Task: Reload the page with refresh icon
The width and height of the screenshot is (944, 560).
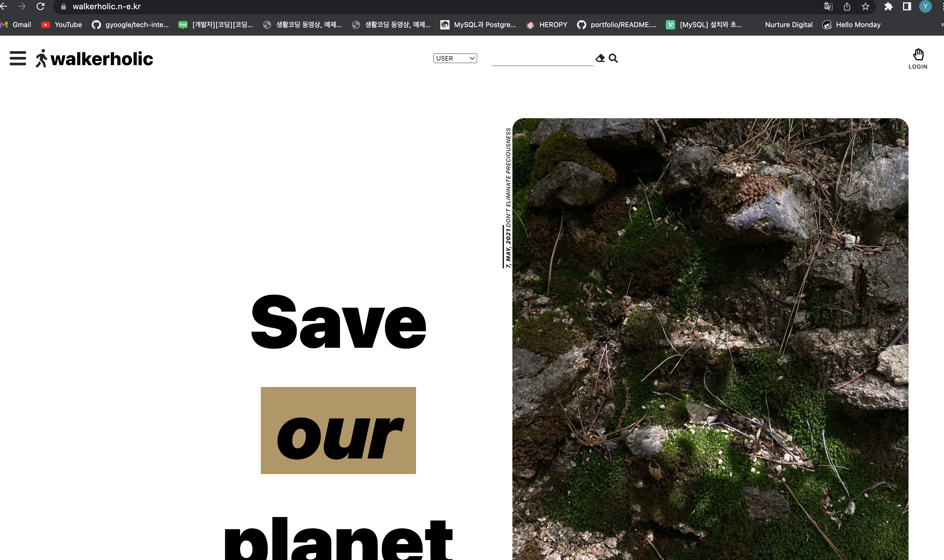Action: (x=40, y=6)
